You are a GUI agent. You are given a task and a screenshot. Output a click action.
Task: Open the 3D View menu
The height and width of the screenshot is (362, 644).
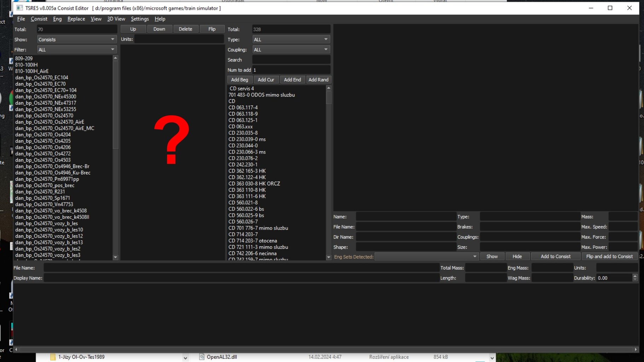[116, 19]
